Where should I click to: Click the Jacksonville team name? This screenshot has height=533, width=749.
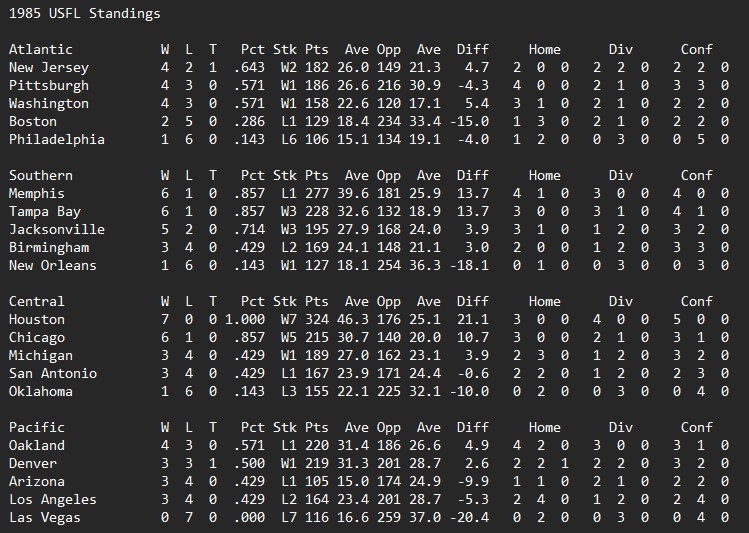point(56,229)
